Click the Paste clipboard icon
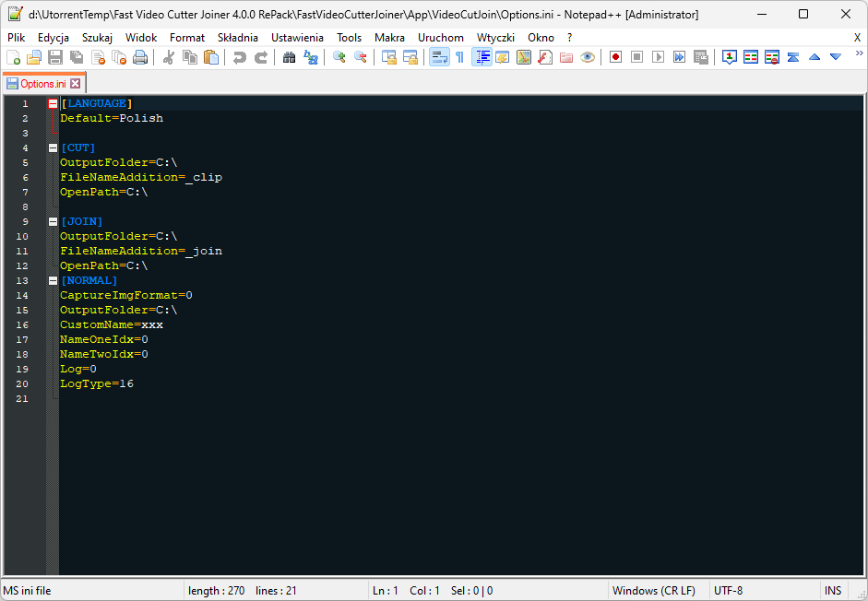The image size is (868, 601). pos(211,57)
